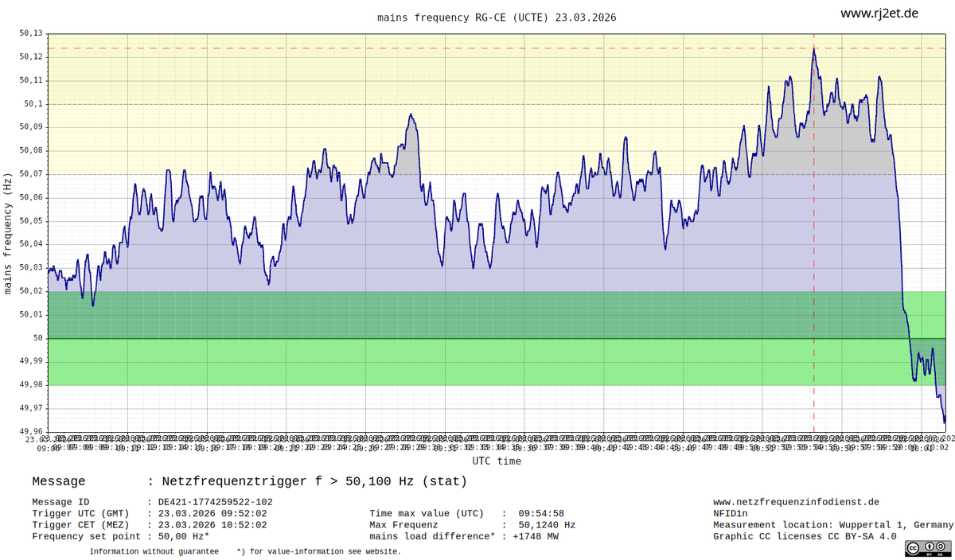Screen dimensions: 955x560
Task: Click 'Measurement location: Wuppertal 1, Germany'
Action: pos(833,525)
